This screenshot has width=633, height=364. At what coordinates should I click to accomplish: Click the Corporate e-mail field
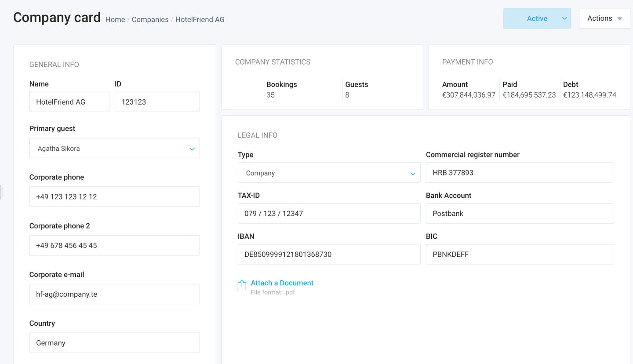tap(114, 294)
